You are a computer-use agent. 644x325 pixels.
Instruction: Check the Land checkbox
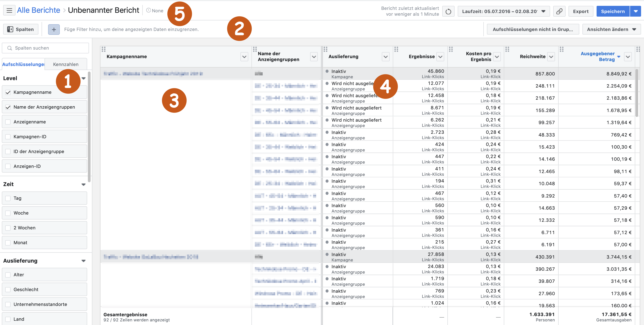click(x=8, y=319)
